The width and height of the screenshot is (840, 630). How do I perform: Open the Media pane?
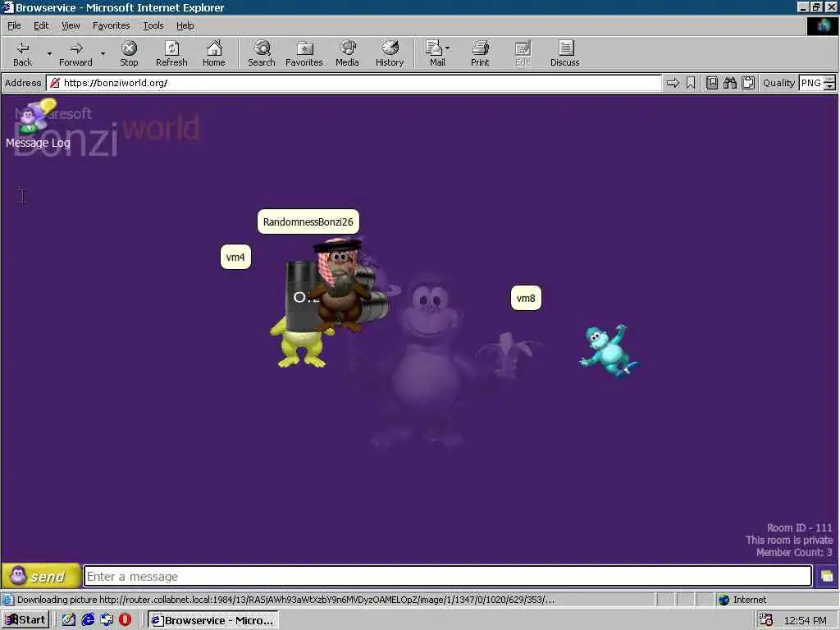click(347, 53)
